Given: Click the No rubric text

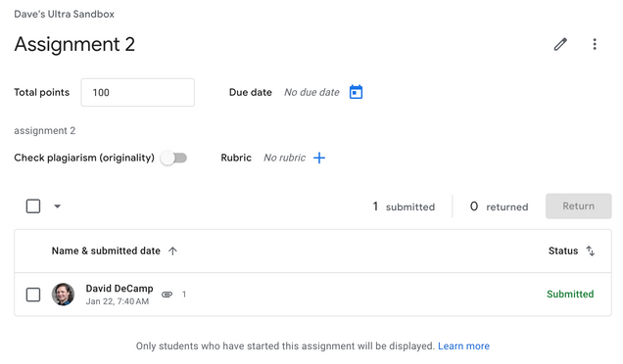Looking at the screenshot, I should point(284,158).
